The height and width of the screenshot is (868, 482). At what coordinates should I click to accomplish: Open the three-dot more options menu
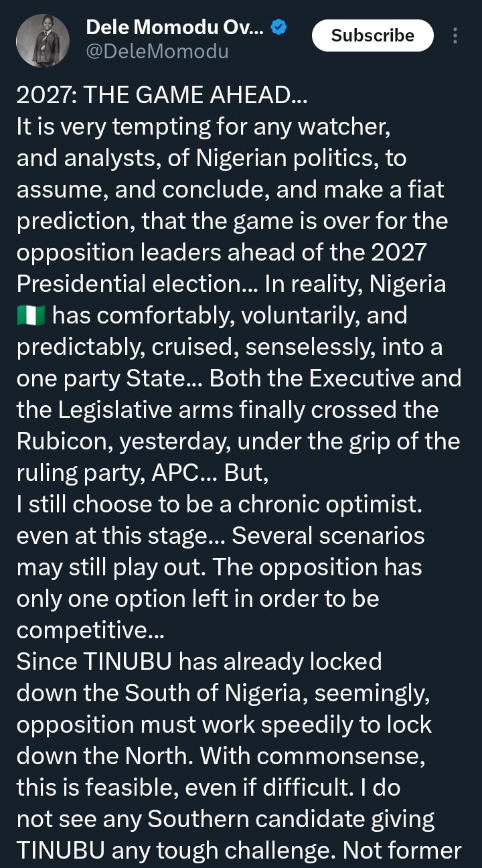(455, 35)
